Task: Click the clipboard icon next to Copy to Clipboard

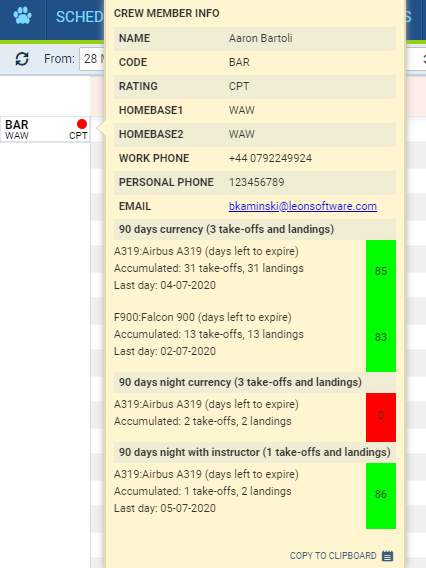Action: coord(387,556)
